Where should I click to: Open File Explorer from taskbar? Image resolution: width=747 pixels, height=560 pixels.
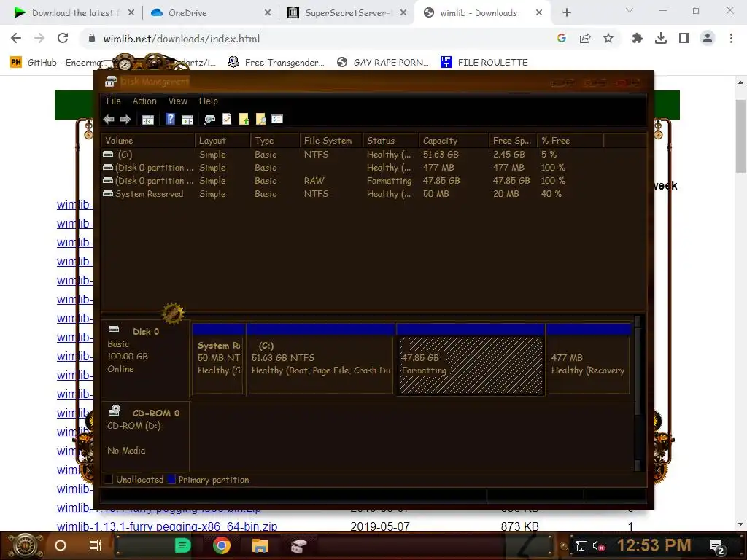[260, 545]
